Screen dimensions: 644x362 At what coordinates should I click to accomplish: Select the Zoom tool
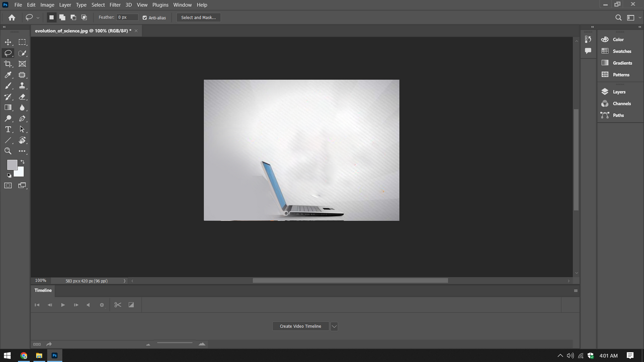point(8,151)
